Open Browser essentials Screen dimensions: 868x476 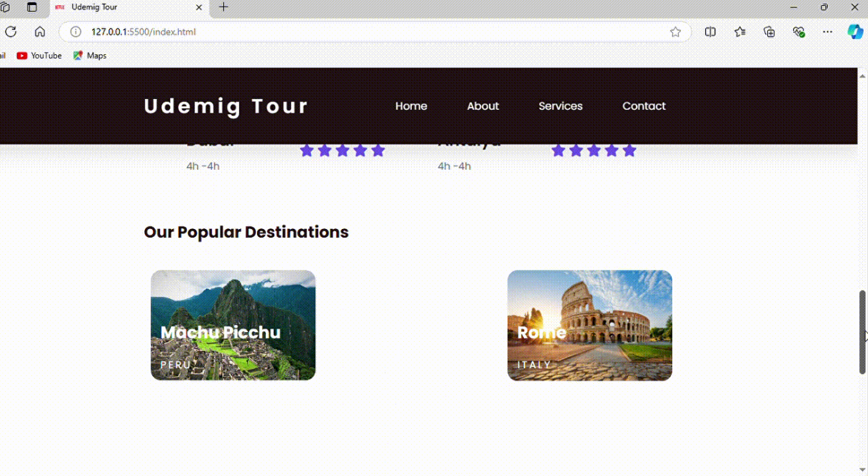click(799, 31)
